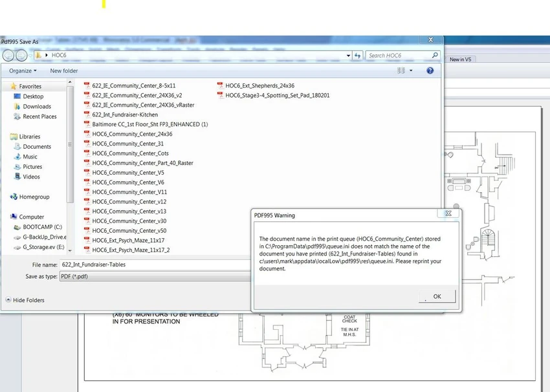Viewport: 550px width, 392px height.
Task: Select file 622_Int_Fundraiser-Kitchen
Action: click(x=125, y=114)
